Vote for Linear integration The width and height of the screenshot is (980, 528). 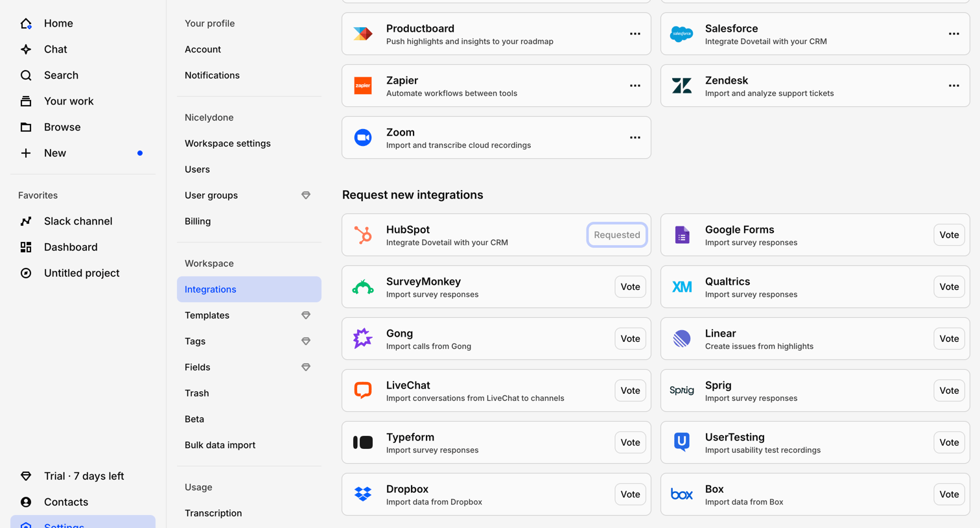click(x=949, y=339)
